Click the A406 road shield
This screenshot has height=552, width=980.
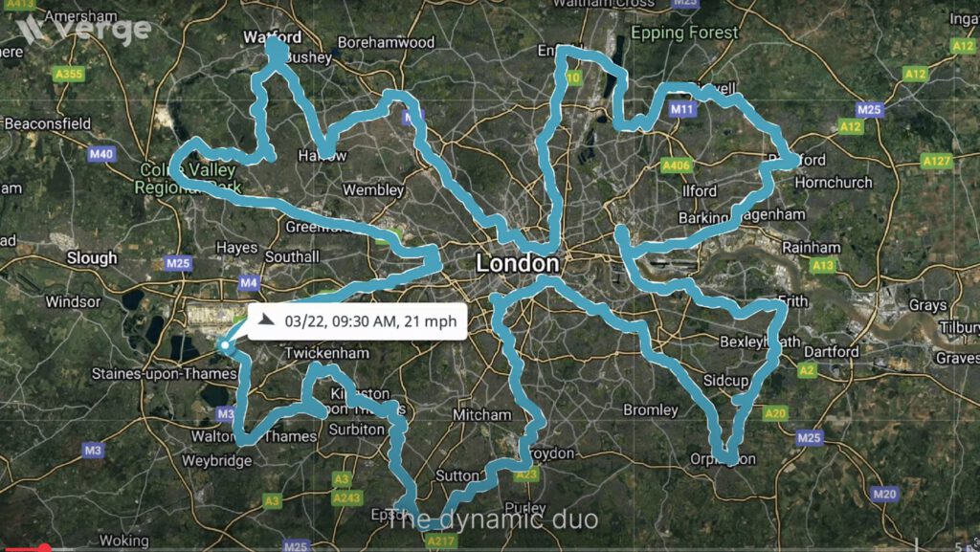(677, 166)
